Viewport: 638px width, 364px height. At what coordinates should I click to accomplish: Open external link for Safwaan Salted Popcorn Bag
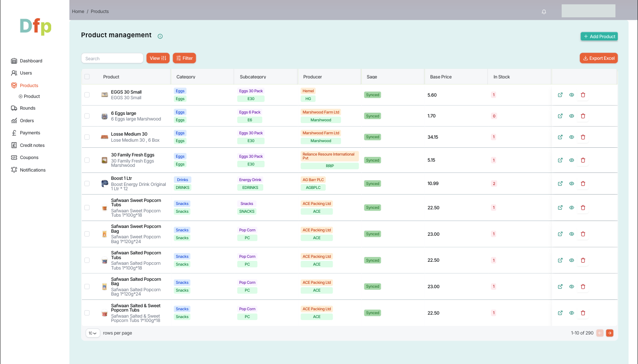pyautogui.click(x=560, y=286)
